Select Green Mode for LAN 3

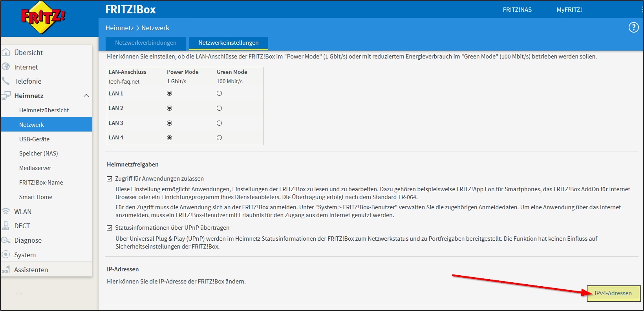[219, 123]
